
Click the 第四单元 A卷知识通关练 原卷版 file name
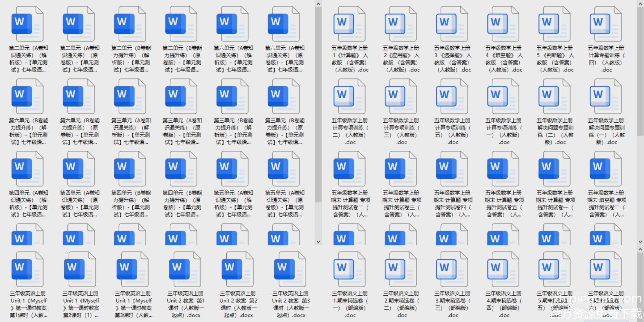[x=80, y=204]
